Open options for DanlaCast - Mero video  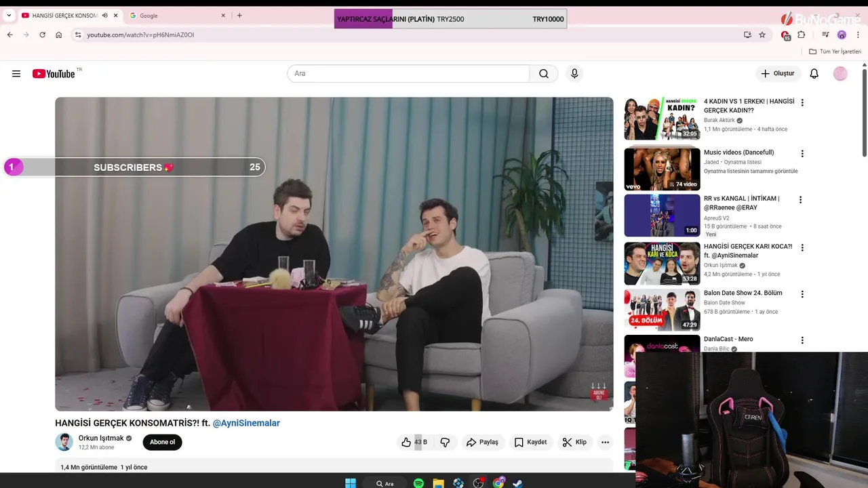coord(802,340)
